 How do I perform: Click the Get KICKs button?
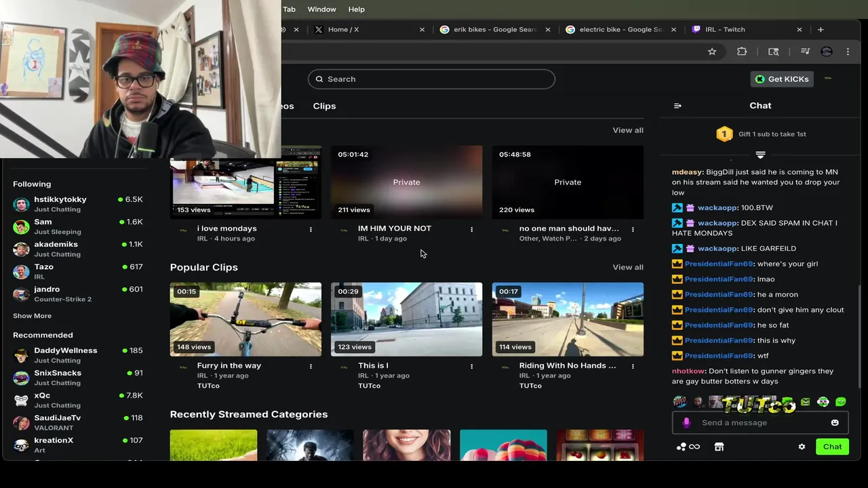click(782, 79)
